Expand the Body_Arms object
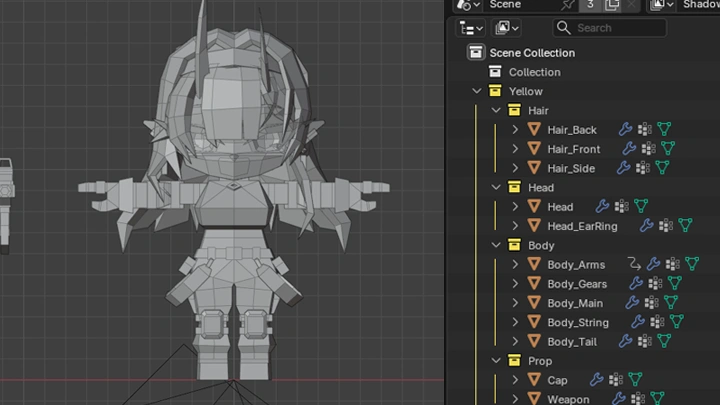Screen dimensions: 720x405 pyautogui.click(x=515, y=264)
